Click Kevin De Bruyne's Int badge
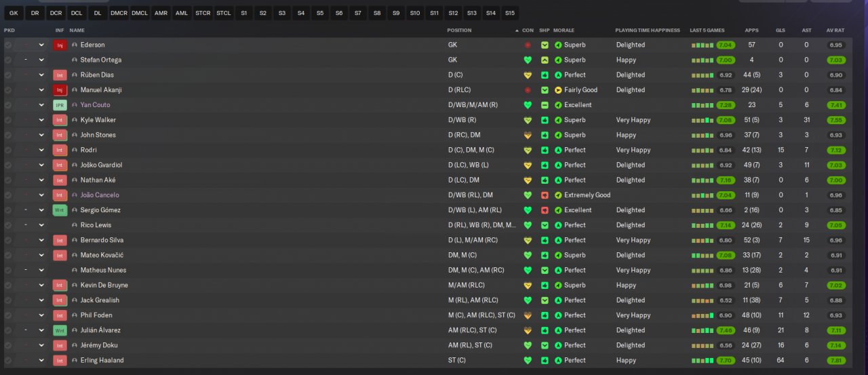This screenshot has width=868, height=375. pyautogui.click(x=60, y=285)
